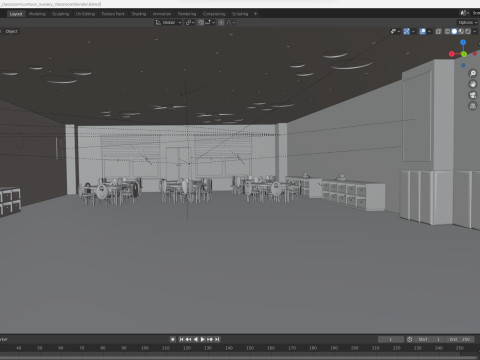Switch to material preview shading

click(461, 31)
